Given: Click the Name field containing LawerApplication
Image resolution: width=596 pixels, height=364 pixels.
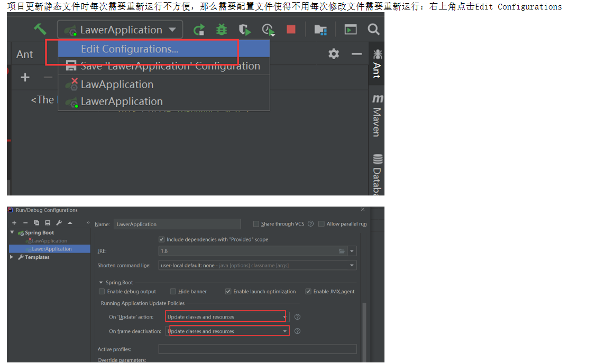Looking at the screenshot, I should 177,224.
